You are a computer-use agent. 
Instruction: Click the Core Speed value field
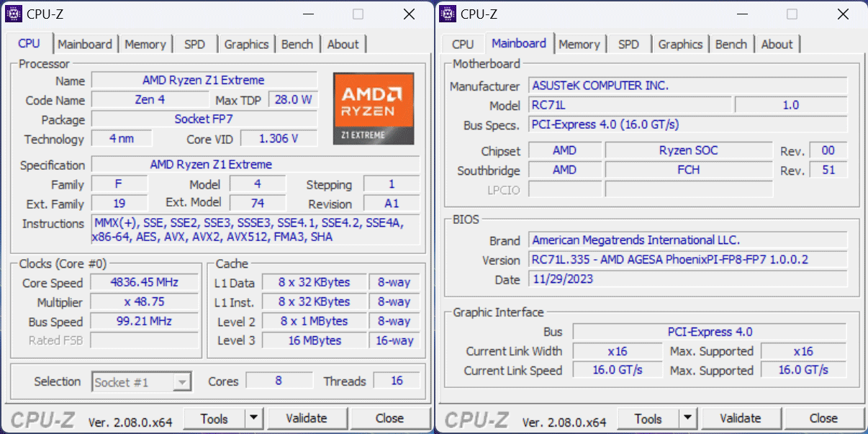[x=144, y=283]
